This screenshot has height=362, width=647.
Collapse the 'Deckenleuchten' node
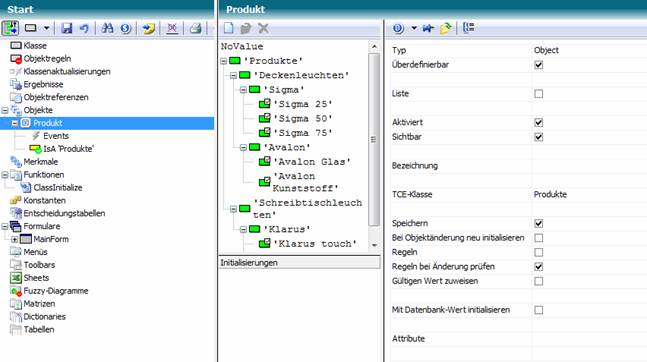(x=233, y=76)
